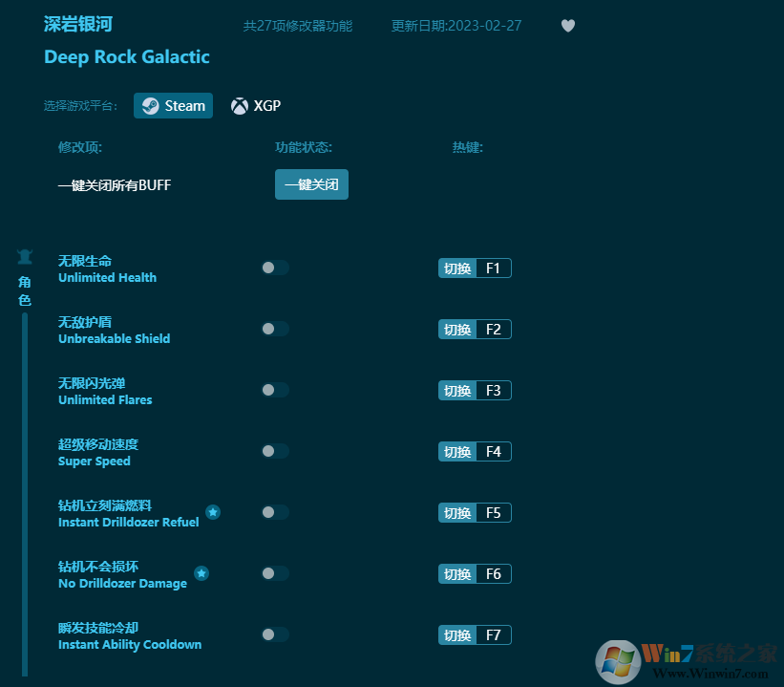Screen dimensions: 784x687
Task: Click the 更新日期:2023-02-27 text
Action: (x=456, y=26)
